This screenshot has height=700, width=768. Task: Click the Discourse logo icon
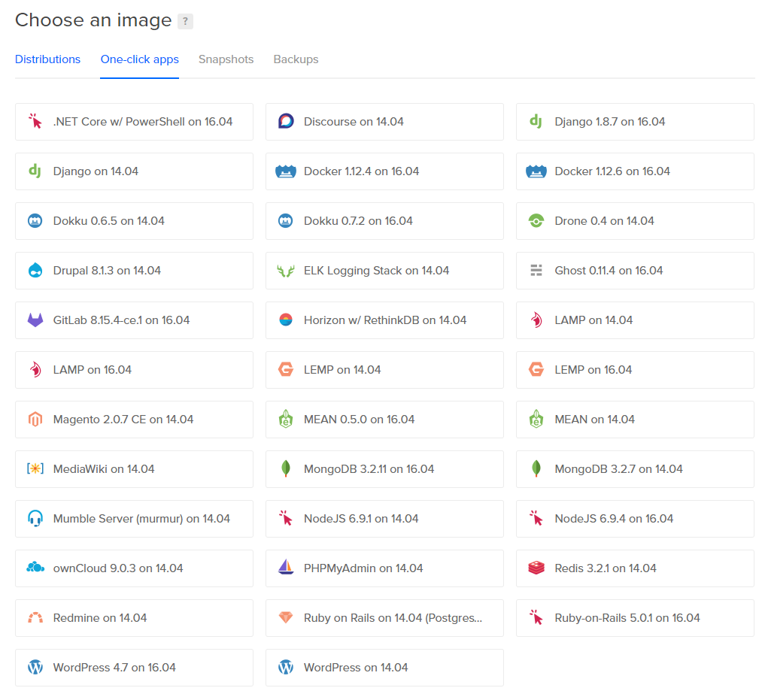pyautogui.click(x=286, y=121)
